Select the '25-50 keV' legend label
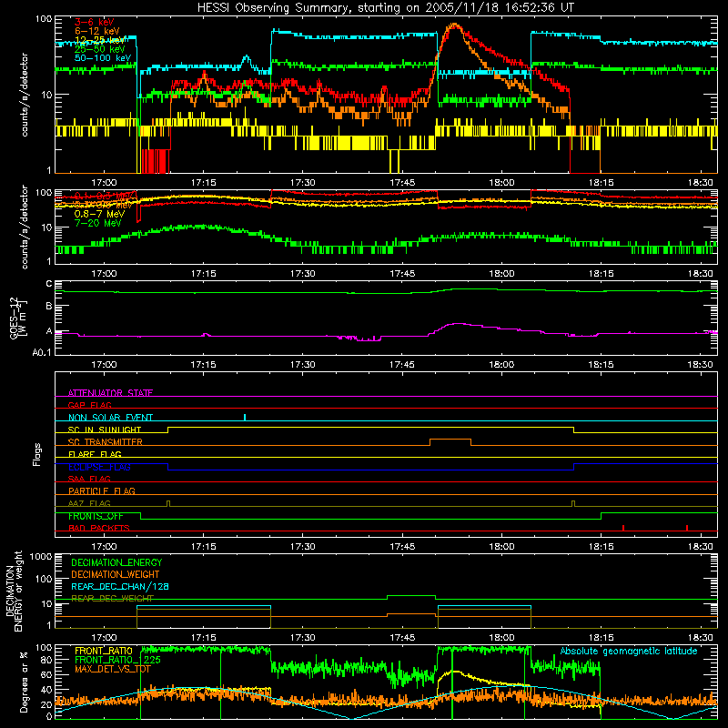The width and height of the screenshot is (728, 728). pyautogui.click(x=100, y=49)
